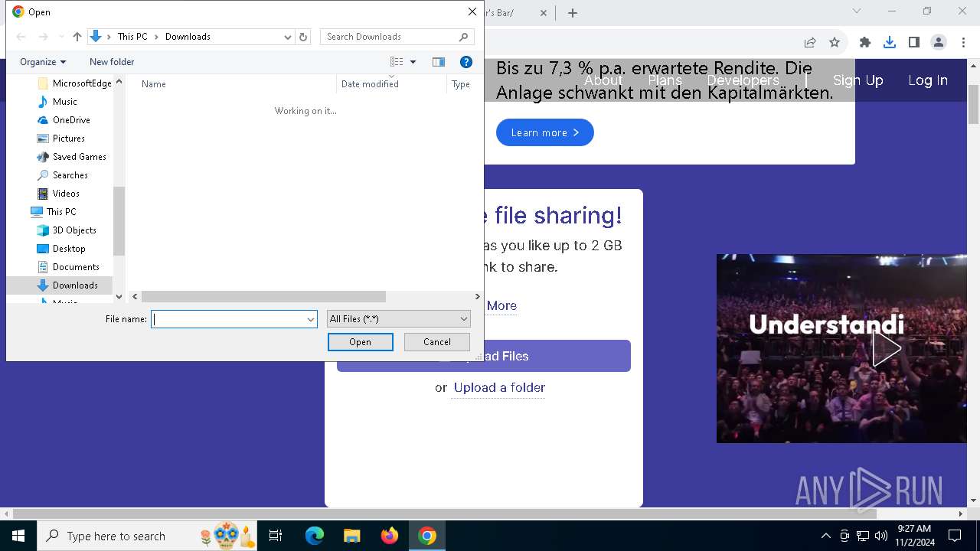Viewport: 980px width, 551px height.
Task: Open view options dropdown arrow
Action: pos(413,62)
